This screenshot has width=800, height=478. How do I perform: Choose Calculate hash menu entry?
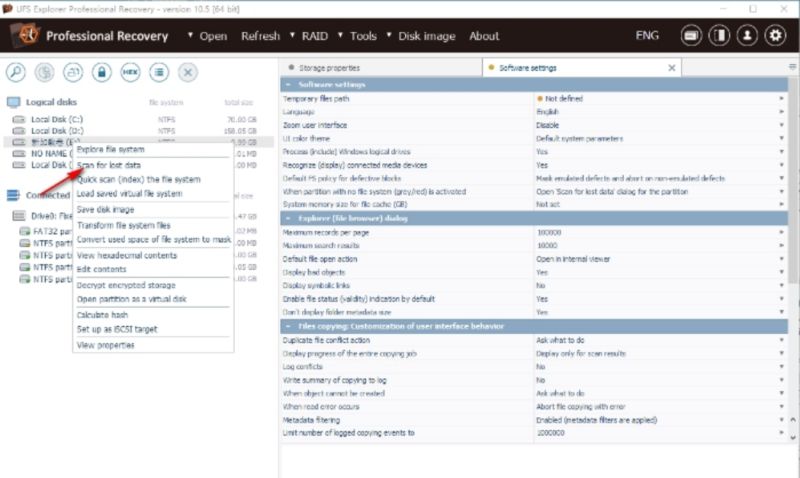pyautogui.click(x=102, y=315)
